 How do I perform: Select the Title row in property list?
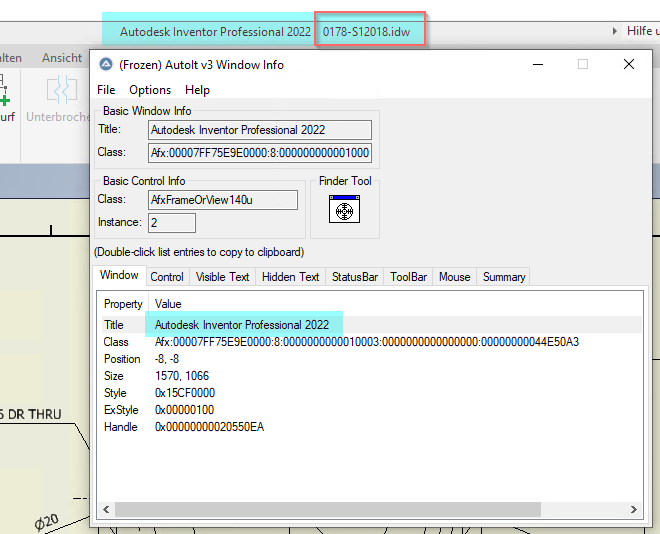tap(372, 325)
